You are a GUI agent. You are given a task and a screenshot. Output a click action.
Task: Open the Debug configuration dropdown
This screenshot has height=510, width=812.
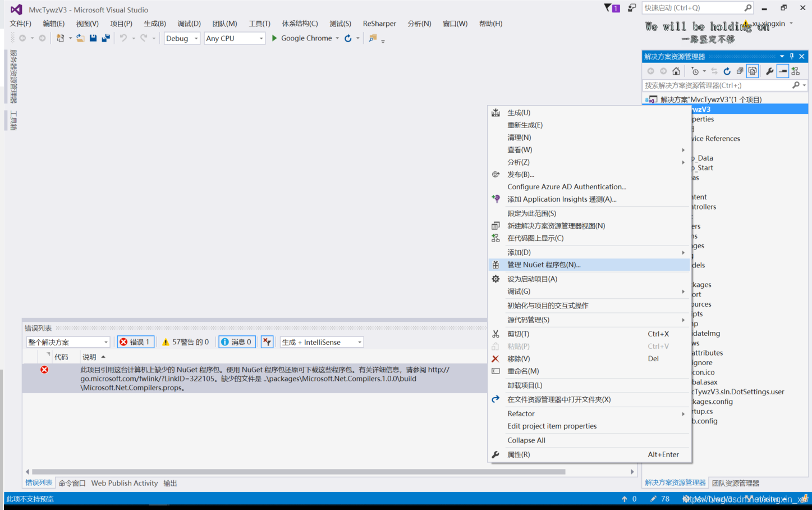point(181,38)
